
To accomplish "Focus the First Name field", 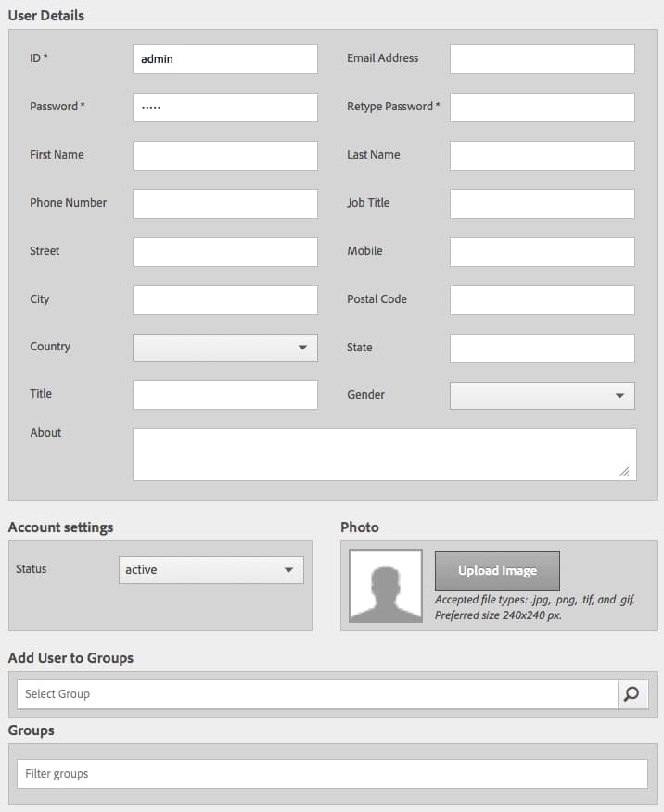I will pyautogui.click(x=224, y=156).
